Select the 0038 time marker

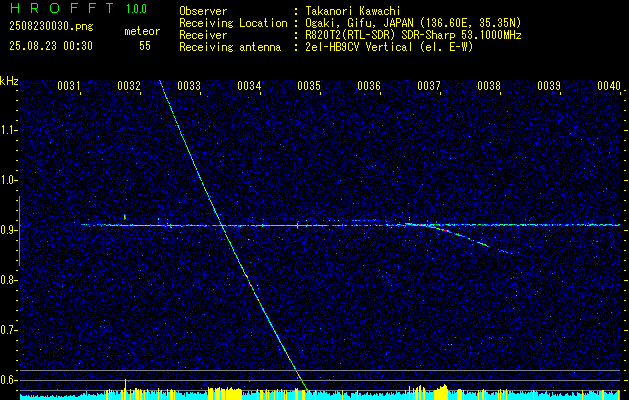[489, 86]
